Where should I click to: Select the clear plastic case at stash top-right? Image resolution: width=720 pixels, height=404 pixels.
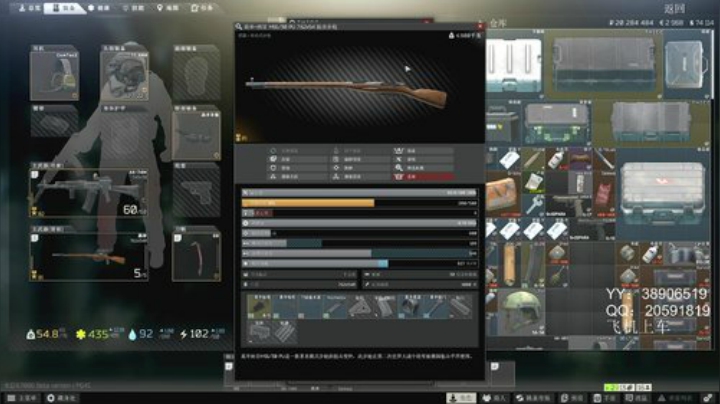(x=687, y=64)
